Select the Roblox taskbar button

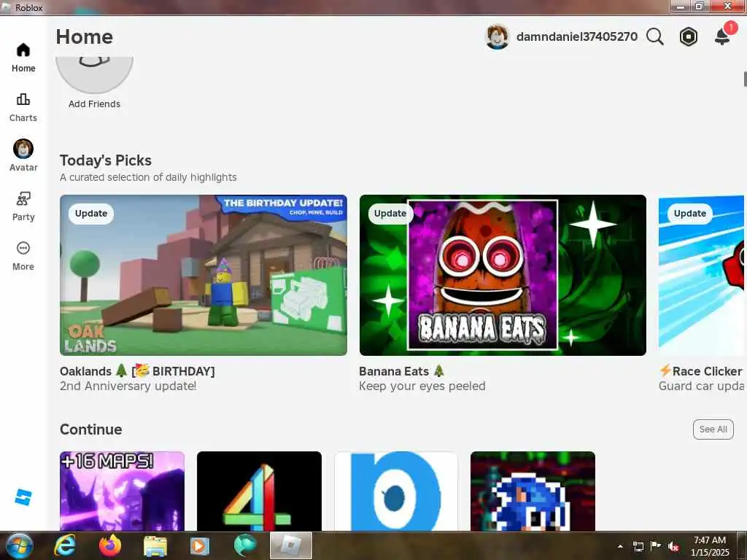point(291,545)
